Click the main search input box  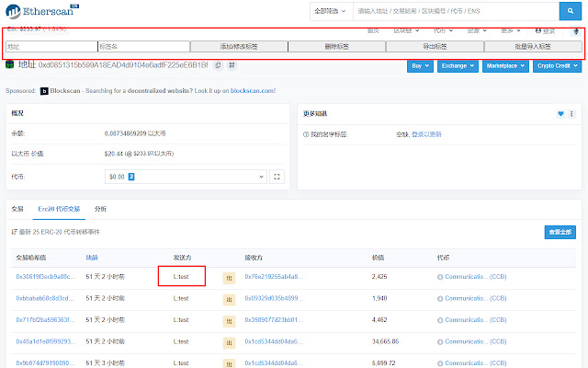[x=456, y=11]
